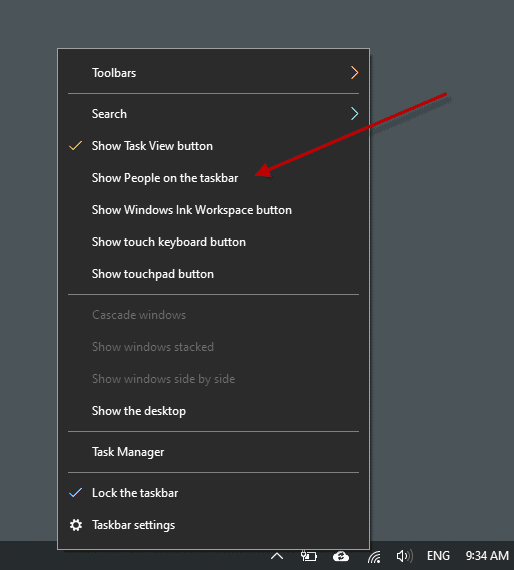The width and height of the screenshot is (514, 570).
Task: Expand the Toolbars submenu arrow
Action: (x=354, y=73)
